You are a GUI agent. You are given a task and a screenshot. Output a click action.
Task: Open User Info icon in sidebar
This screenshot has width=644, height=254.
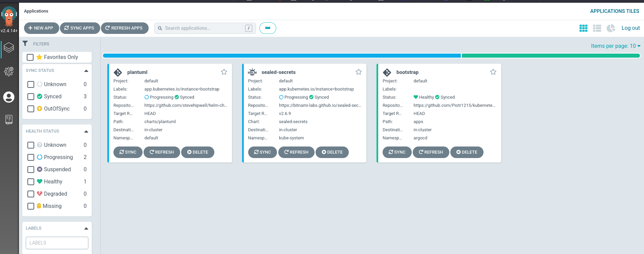9,97
